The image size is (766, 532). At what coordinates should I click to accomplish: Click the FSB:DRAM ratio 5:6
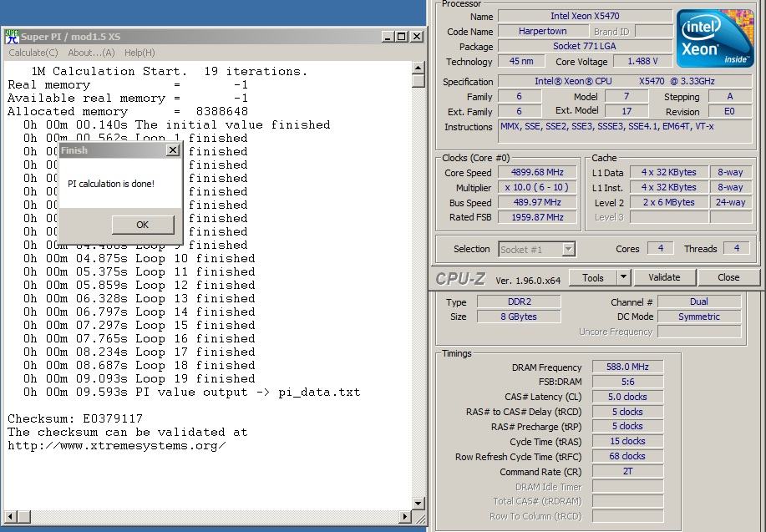click(627, 382)
